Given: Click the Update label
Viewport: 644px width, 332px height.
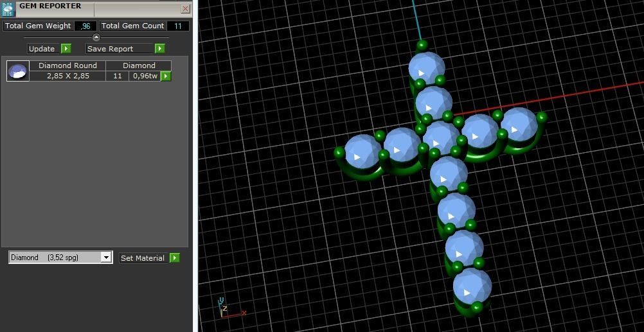Looking at the screenshot, I should point(42,49).
